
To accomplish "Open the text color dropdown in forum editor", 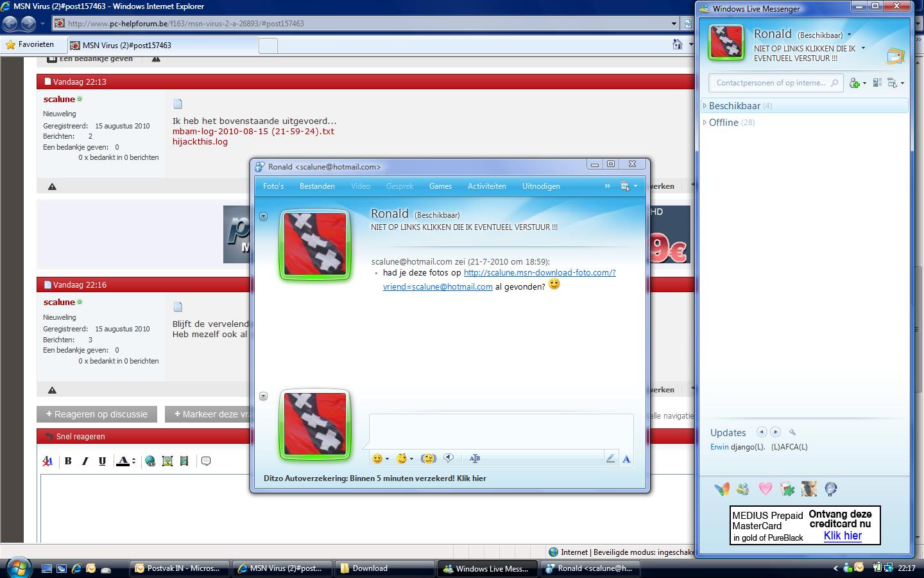I will click(133, 461).
